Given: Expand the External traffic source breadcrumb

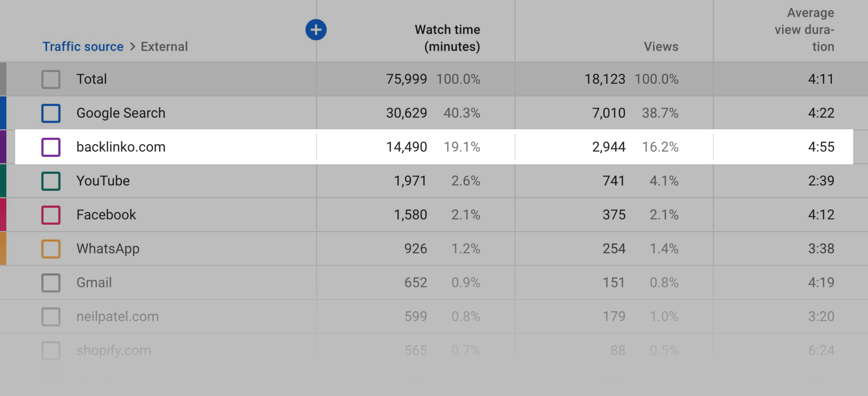Looking at the screenshot, I should tap(165, 46).
